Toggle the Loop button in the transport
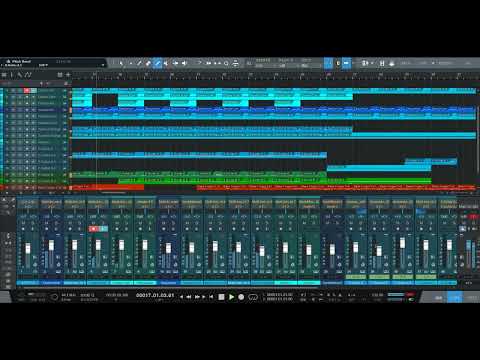 point(253,297)
